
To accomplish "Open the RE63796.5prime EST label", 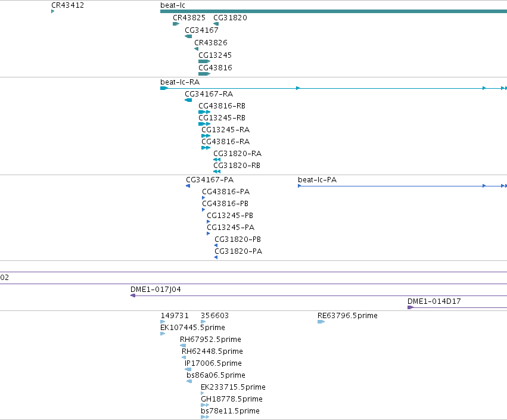I will point(347,316).
